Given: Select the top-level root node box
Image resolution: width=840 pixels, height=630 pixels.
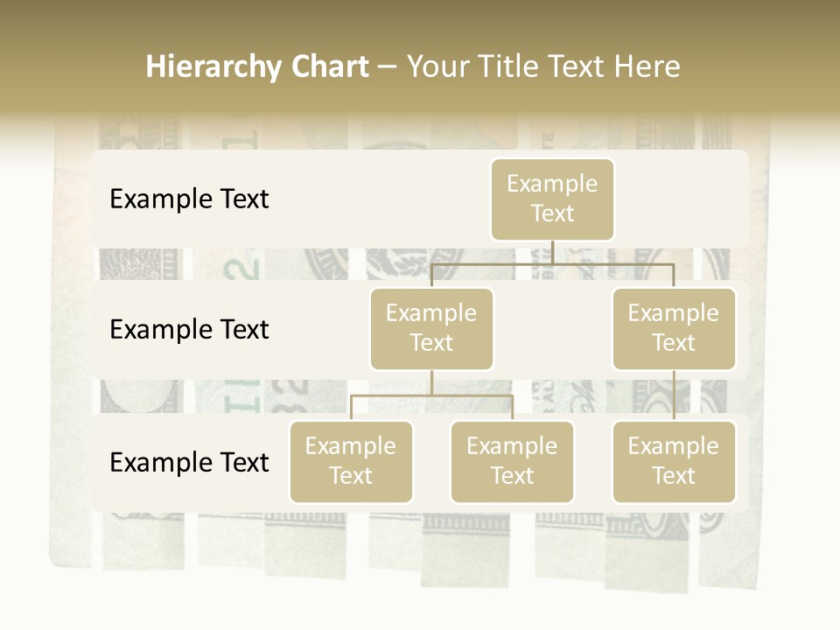Looking at the screenshot, I should (552, 199).
